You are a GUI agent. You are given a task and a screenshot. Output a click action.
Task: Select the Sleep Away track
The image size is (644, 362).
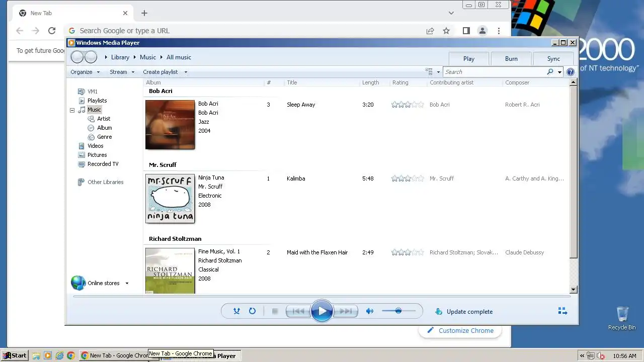tap(301, 105)
